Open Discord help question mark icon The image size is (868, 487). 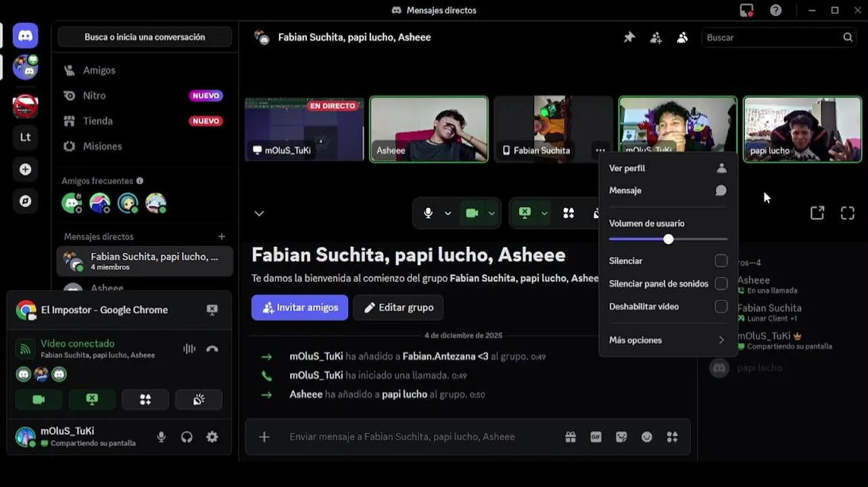[x=776, y=10]
